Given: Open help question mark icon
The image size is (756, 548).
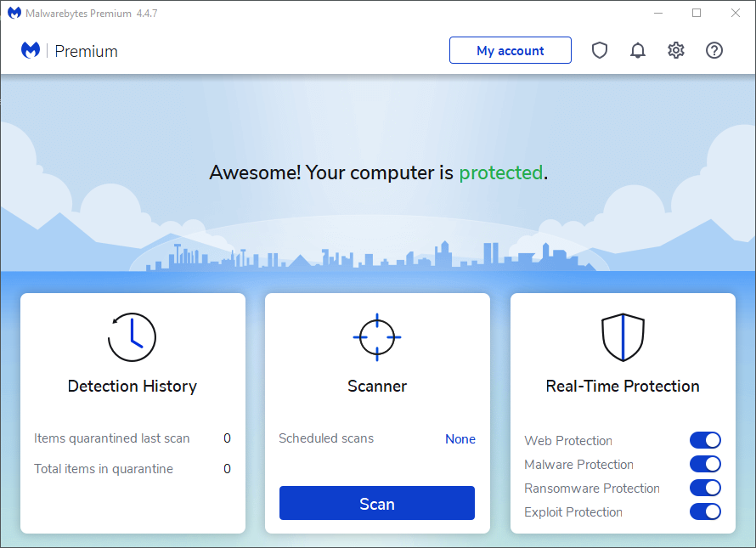Looking at the screenshot, I should 714,51.
